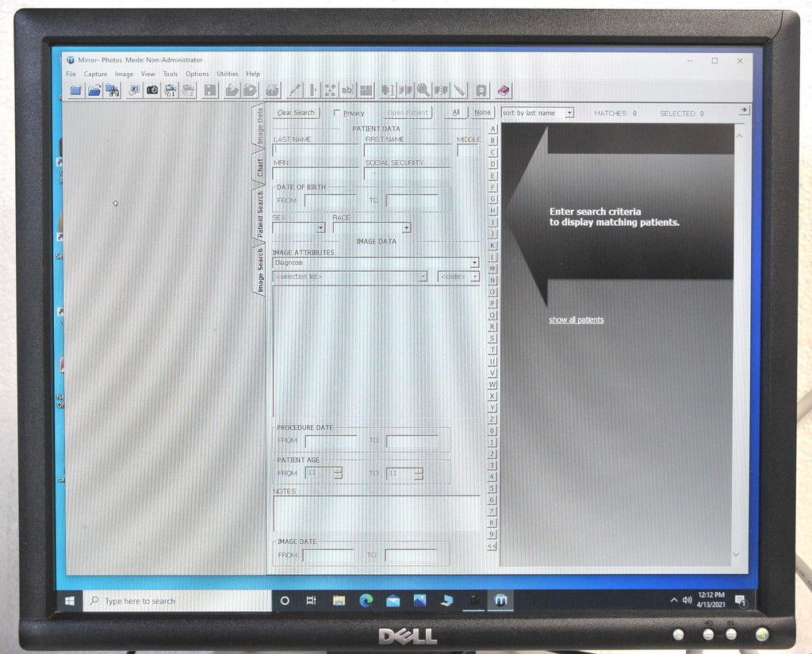Open the Capture menu
The width and height of the screenshot is (812, 654).
tap(96, 74)
